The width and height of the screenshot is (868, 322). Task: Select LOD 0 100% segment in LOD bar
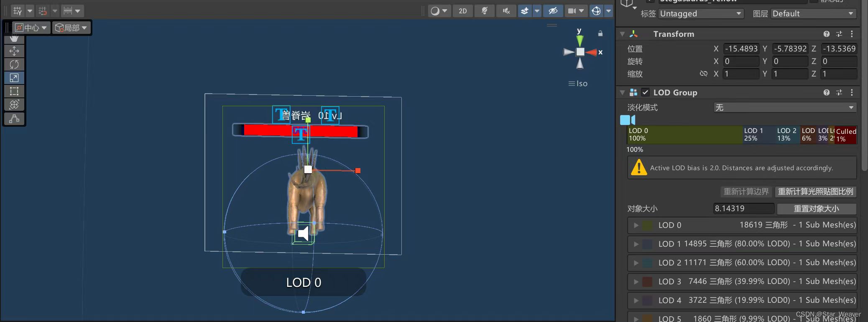pyautogui.click(x=685, y=135)
